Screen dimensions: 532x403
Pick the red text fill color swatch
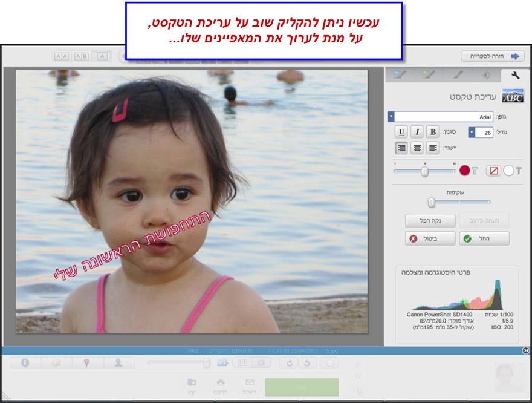pyautogui.click(x=464, y=170)
